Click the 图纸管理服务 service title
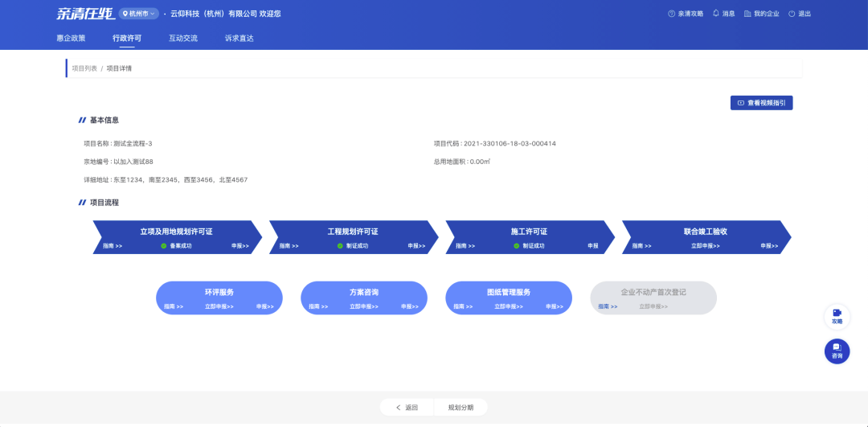The height and width of the screenshot is (427, 868). pyautogui.click(x=509, y=293)
